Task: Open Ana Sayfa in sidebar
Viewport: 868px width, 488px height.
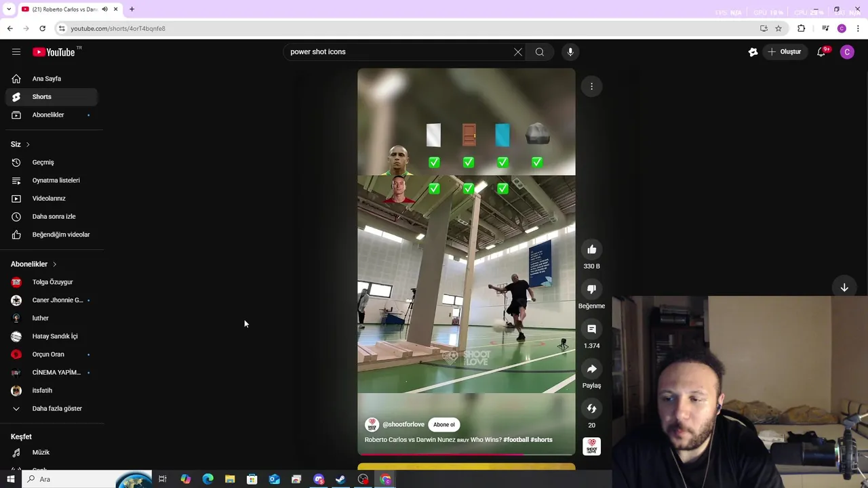Action: tap(52, 79)
